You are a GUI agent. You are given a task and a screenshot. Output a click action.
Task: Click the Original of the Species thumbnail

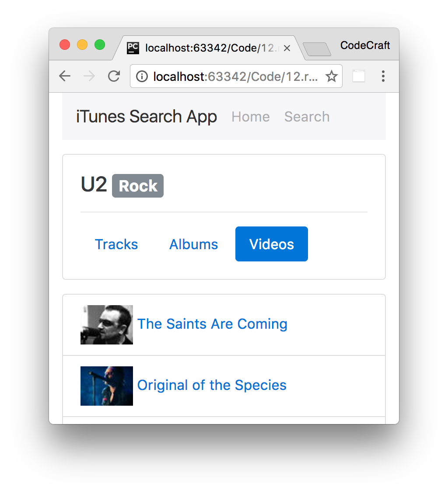pyautogui.click(x=107, y=386)
